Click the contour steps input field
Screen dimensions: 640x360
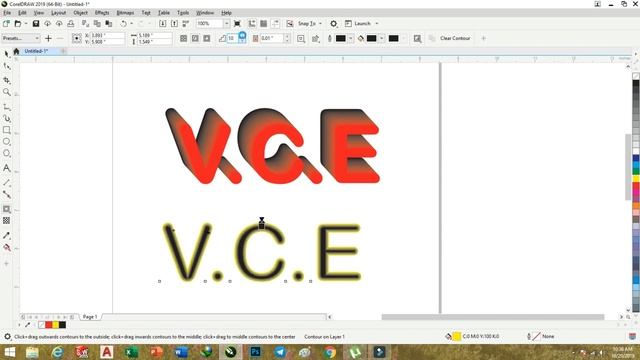[231, 38]
